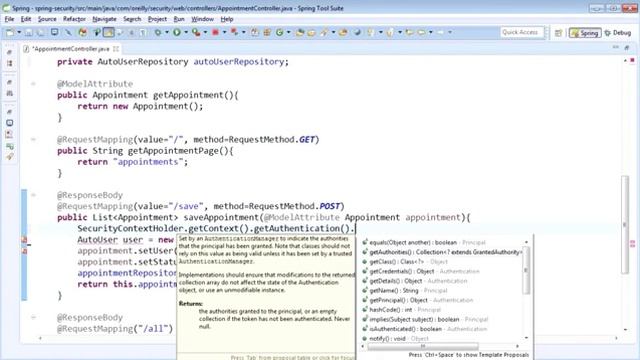Click the green refresh 'G' toolbar icon

pyautogui.click(x=280, y=33)
